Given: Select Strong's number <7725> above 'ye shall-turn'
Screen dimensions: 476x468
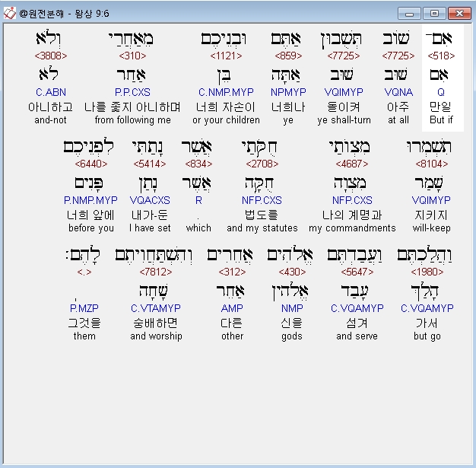Looking at the screenshot, I should [344, 56].
